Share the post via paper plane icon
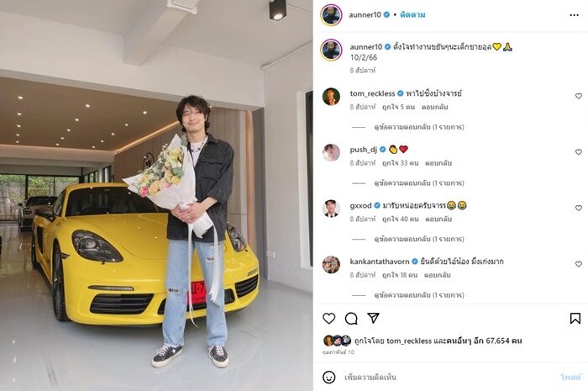Screen dimensions: 588x391 click(x=373, y=318)
